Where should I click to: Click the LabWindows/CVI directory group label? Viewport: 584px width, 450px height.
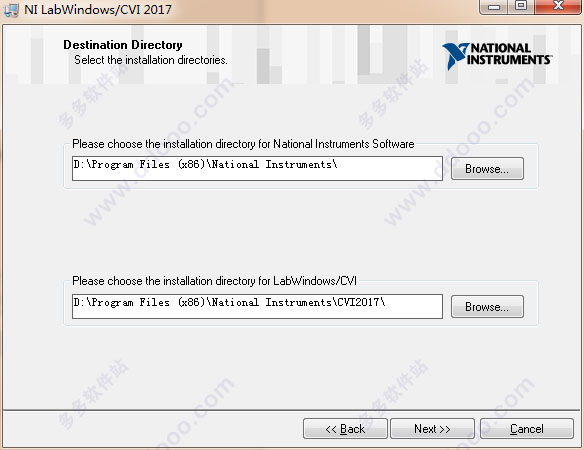pos(214,281)
